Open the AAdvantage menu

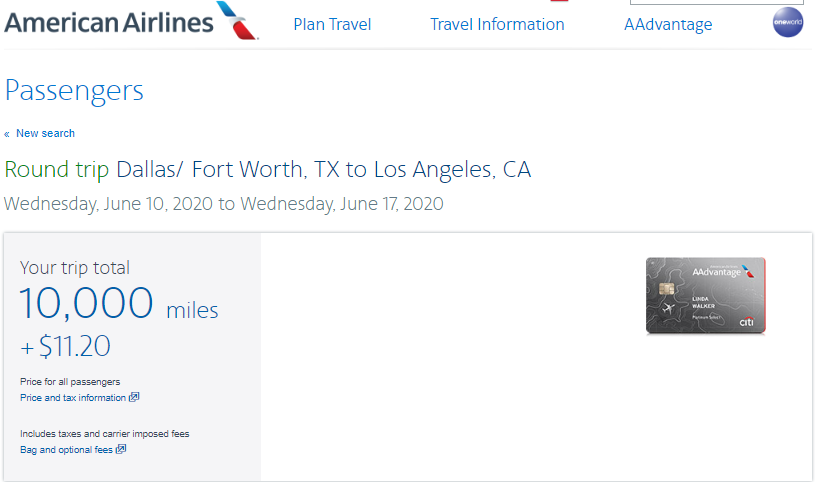(x=668, y=24)
